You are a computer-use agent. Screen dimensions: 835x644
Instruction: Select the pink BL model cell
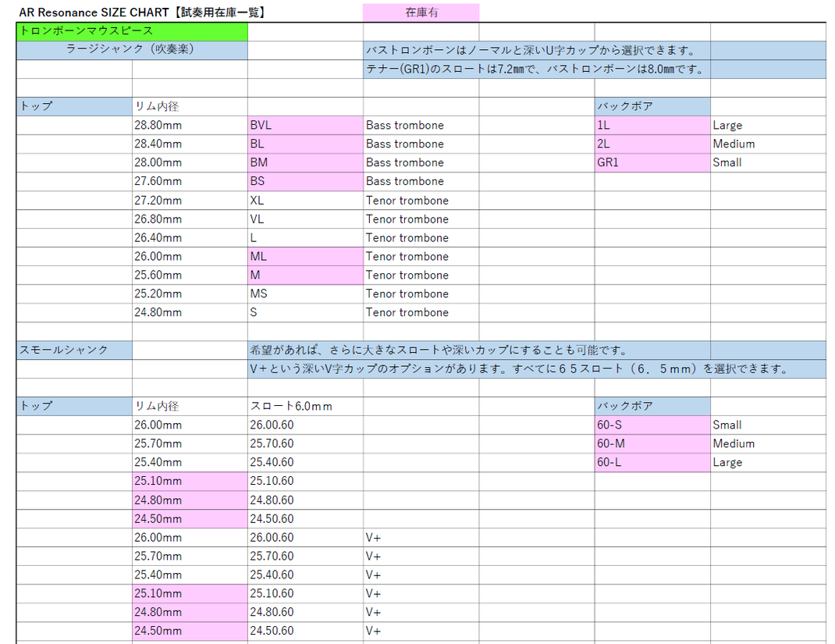[x=306, y=144]
